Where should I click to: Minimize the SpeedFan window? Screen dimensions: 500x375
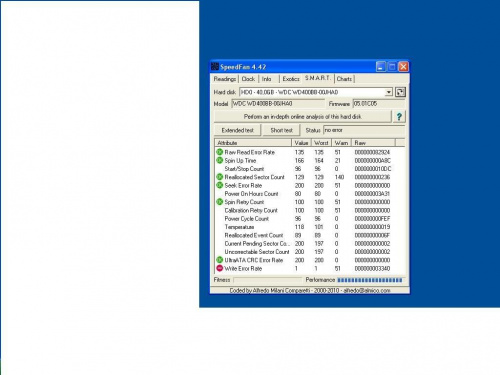(x=381, y=67)
